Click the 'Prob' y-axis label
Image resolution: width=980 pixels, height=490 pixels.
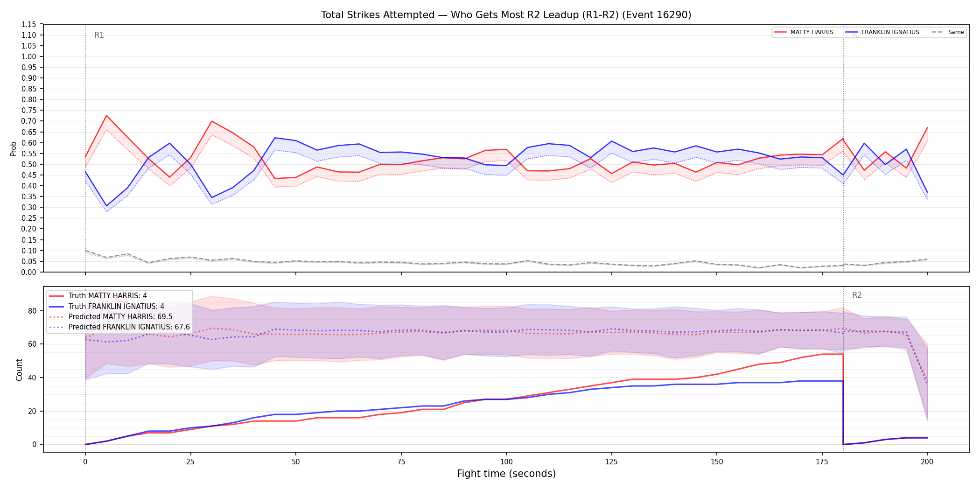tap(13, 148)
